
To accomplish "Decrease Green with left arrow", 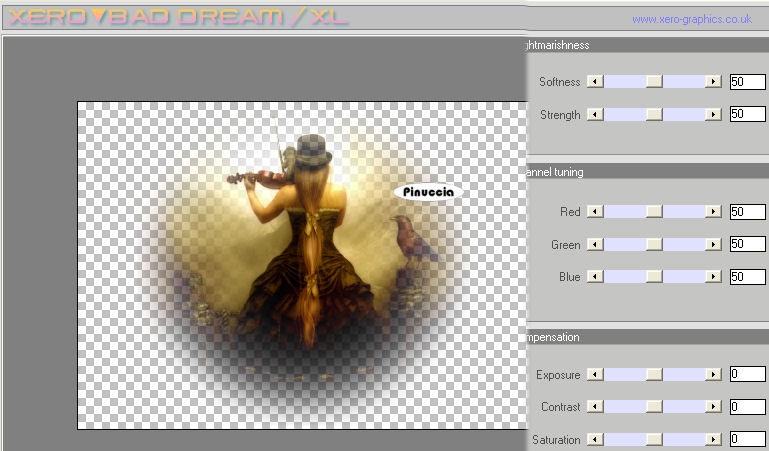I will 595,244.
